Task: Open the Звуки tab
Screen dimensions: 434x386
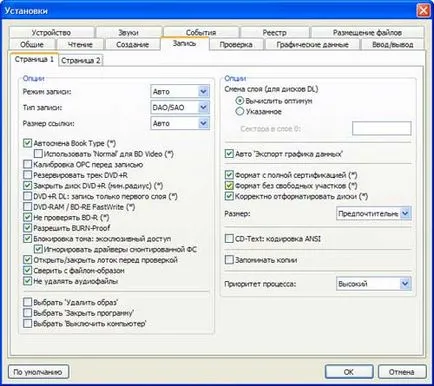Action: [129, 32]
